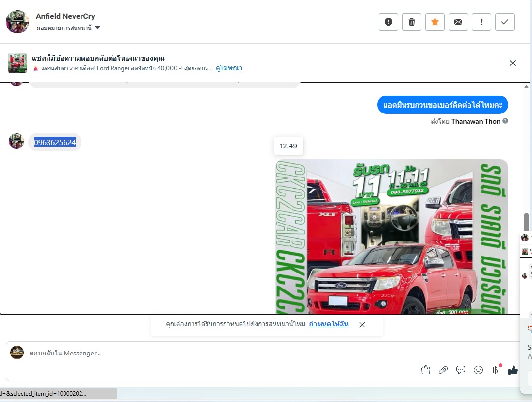Open the ad thumbnail in banner
The image size is (532, 402).
pos(17,63)
